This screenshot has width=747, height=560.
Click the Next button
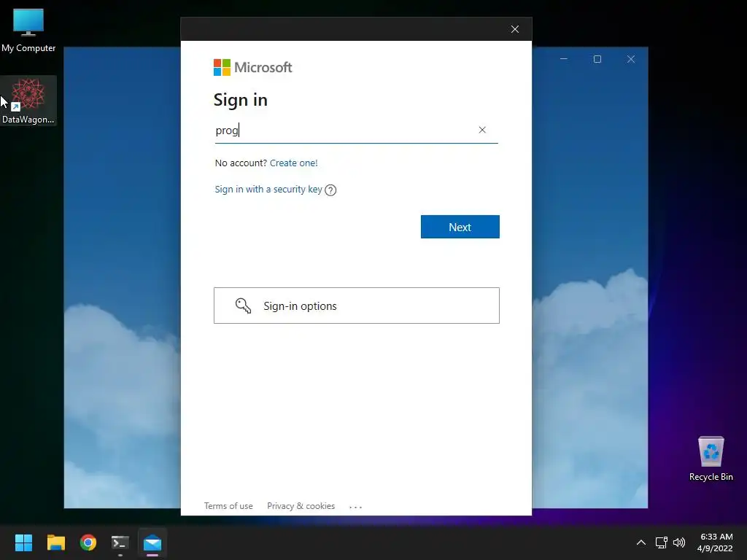pos(460,227)
